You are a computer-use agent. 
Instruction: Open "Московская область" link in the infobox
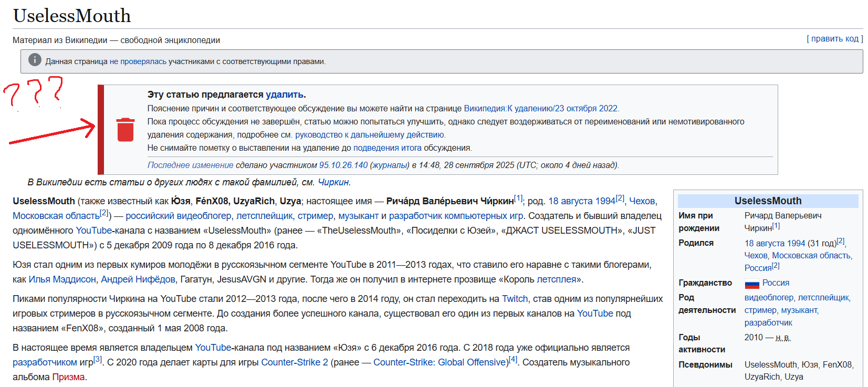tap(811, 256)
